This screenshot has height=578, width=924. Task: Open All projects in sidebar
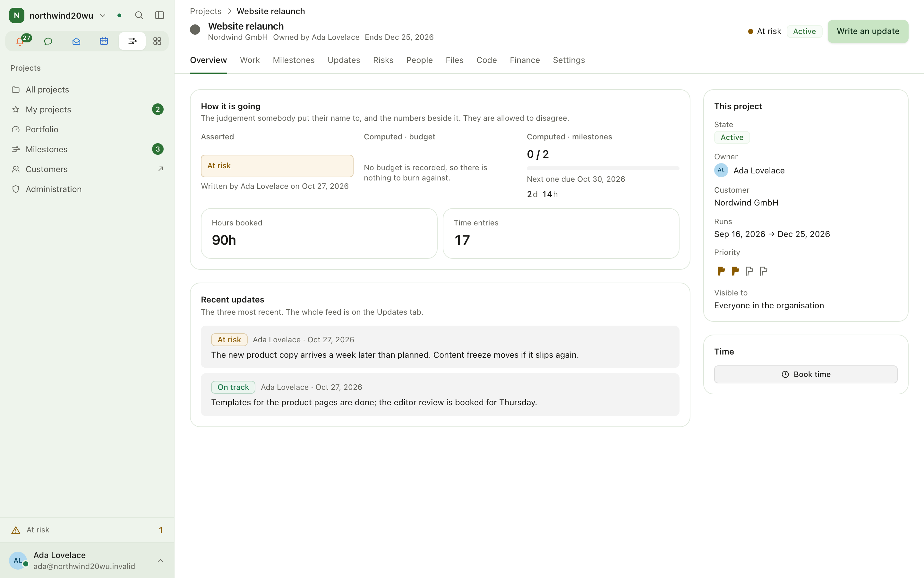87,90
